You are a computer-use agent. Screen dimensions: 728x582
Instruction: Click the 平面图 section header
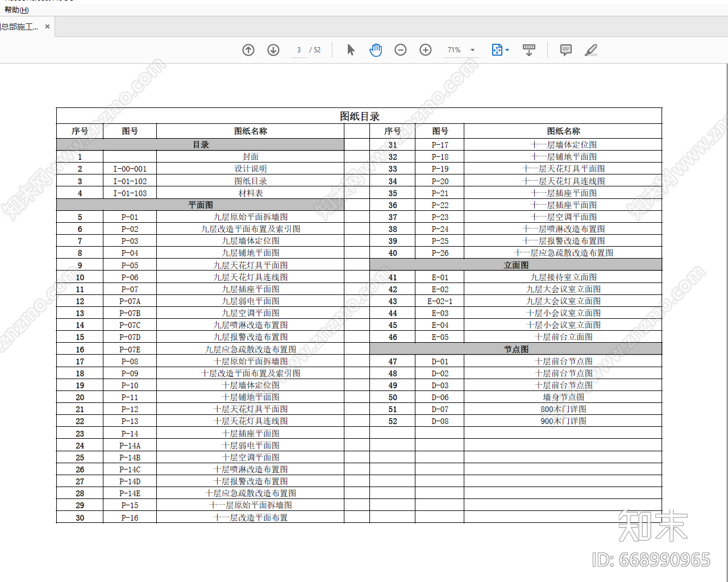[x=201, y=205]
